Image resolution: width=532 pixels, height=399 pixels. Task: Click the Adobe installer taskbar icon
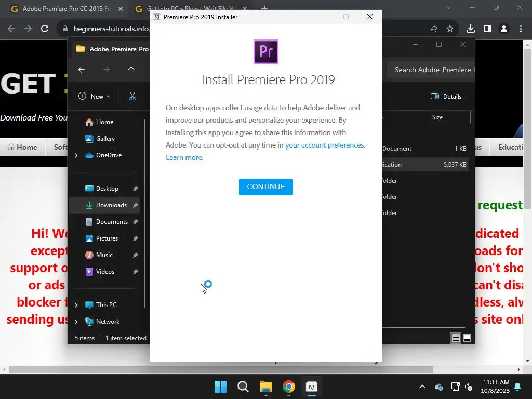(312, 387)
